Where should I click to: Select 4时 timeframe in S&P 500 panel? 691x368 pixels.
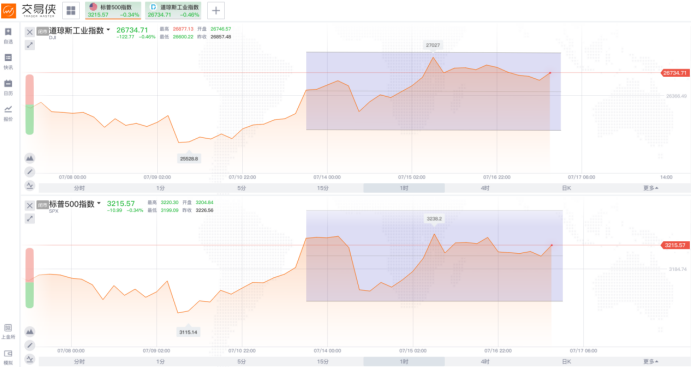point(485,362)
